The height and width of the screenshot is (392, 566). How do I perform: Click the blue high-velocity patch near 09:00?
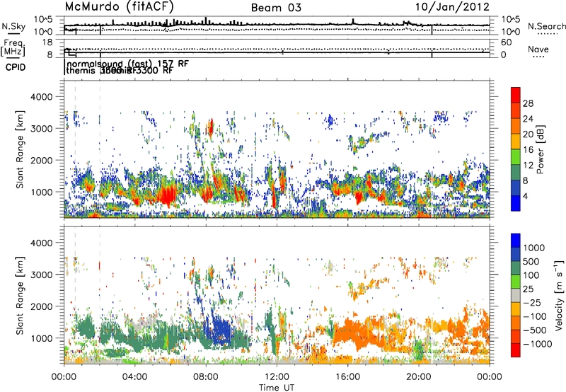pyautogui.click(x=221, y=332)
